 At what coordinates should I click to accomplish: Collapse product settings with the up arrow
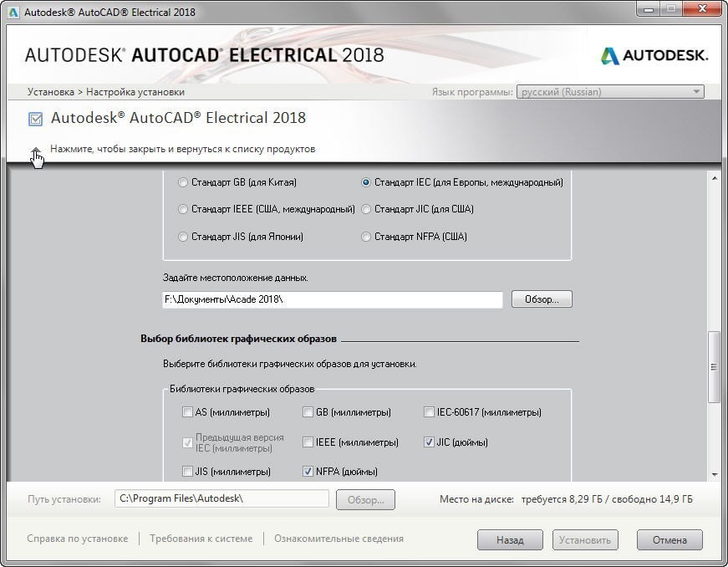(36, 150)
